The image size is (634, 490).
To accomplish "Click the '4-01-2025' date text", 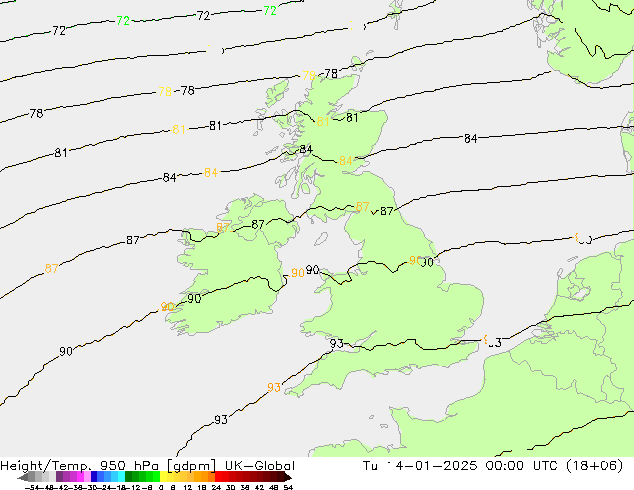I will click(x=436, y=466).
